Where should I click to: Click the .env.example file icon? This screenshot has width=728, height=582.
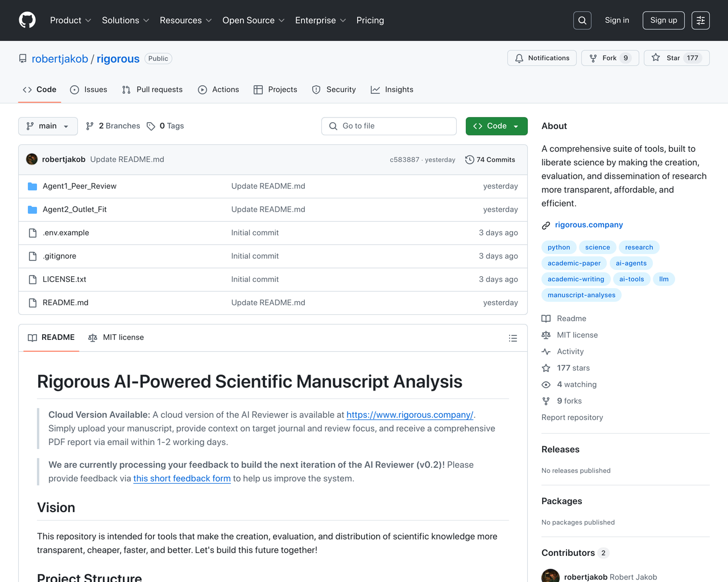[32, 233]
